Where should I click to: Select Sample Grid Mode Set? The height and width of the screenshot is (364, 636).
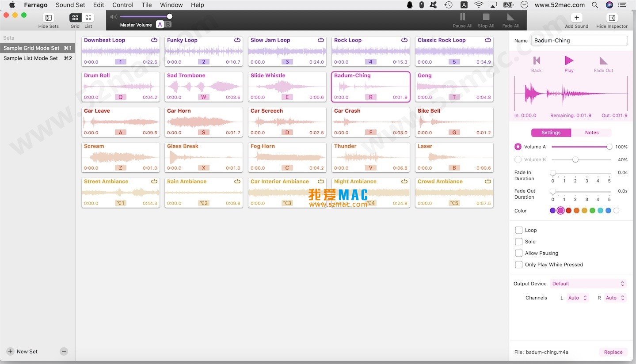pos(38,48)
